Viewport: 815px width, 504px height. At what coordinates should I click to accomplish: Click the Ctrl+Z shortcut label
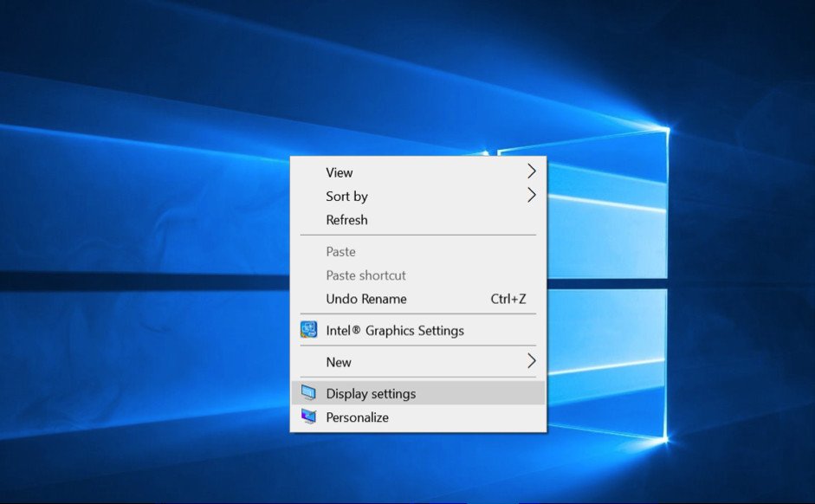pyautogui.click(x=508, y=299)
